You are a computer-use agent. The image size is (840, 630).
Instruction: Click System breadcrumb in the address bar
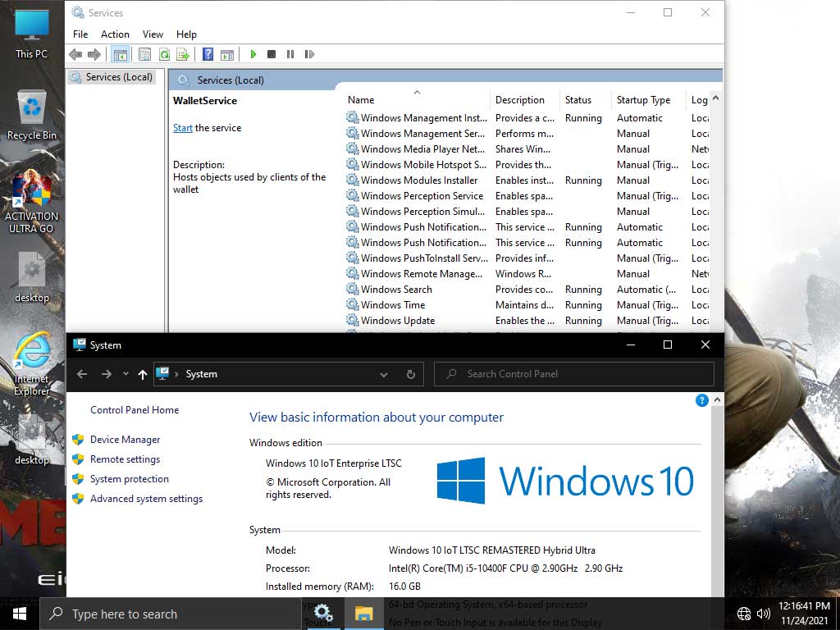tap(202, 374)
